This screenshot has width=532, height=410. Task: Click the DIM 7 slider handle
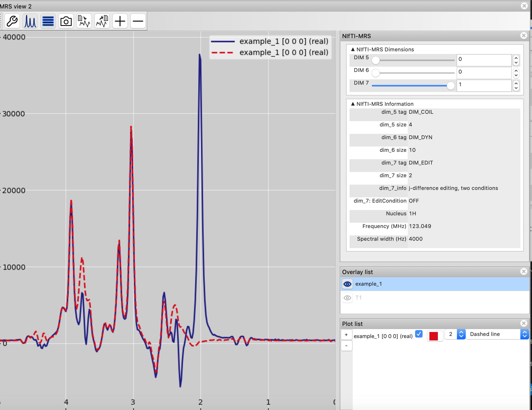[x=451, y=86]
